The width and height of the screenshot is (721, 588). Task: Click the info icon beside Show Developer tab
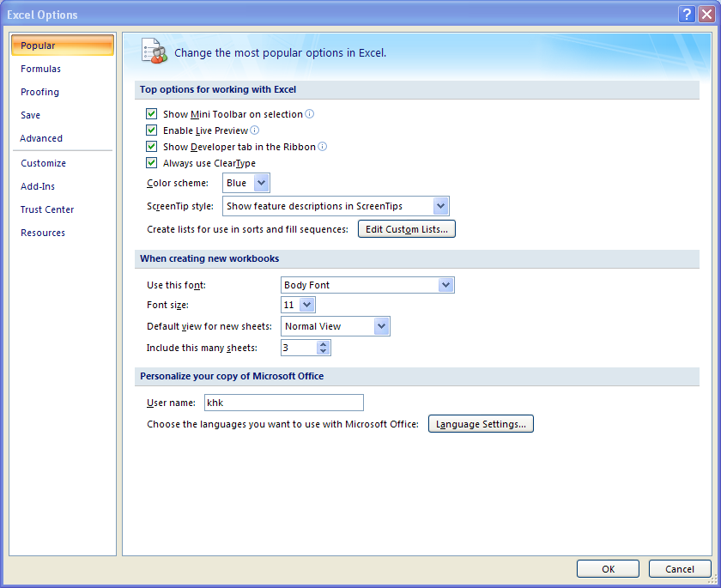click(322, 146)
